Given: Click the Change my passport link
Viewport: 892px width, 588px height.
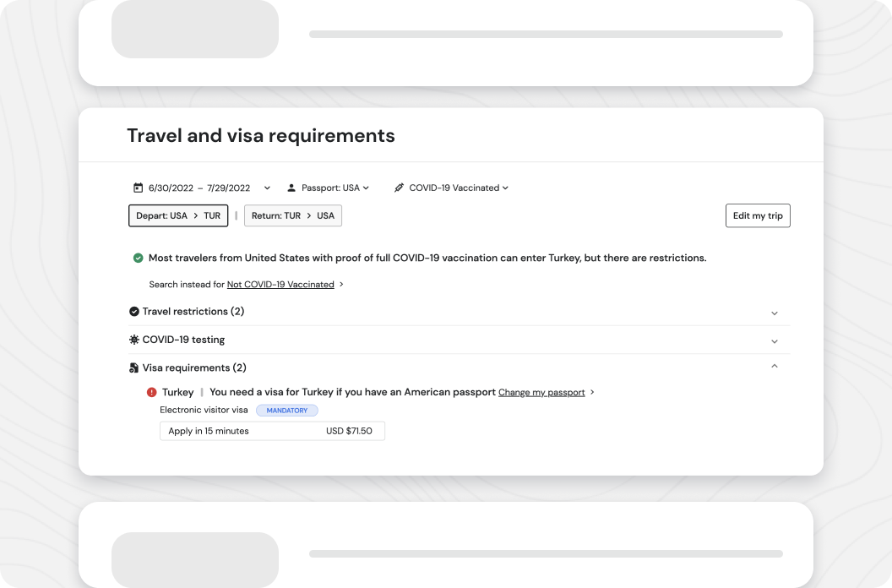Looking at the screenshot, I should [541, 393].
